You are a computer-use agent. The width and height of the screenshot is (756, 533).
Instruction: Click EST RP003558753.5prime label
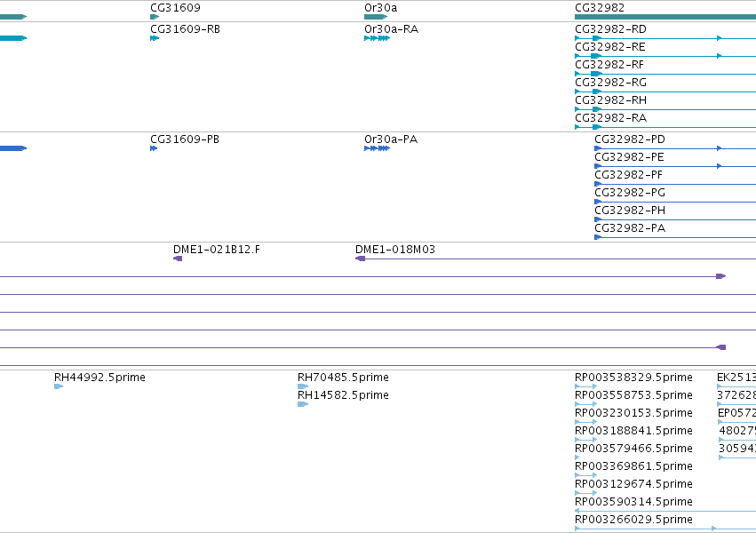633,395
